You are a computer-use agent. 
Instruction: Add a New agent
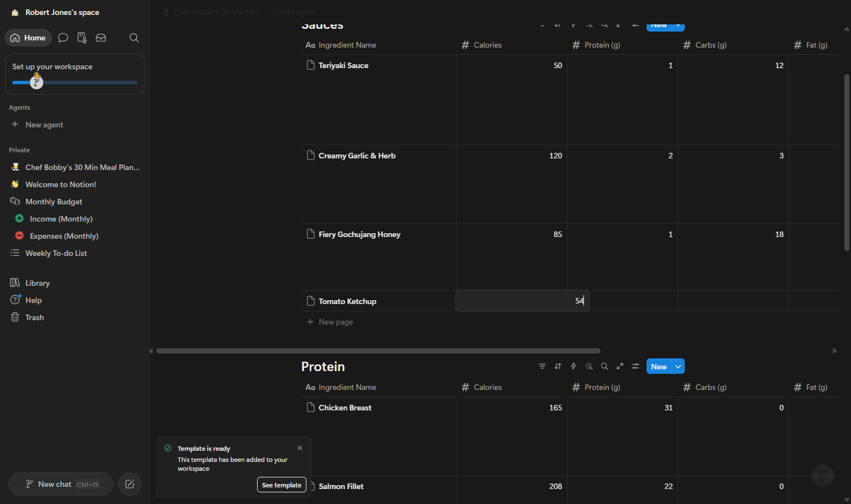click(74, 125)
